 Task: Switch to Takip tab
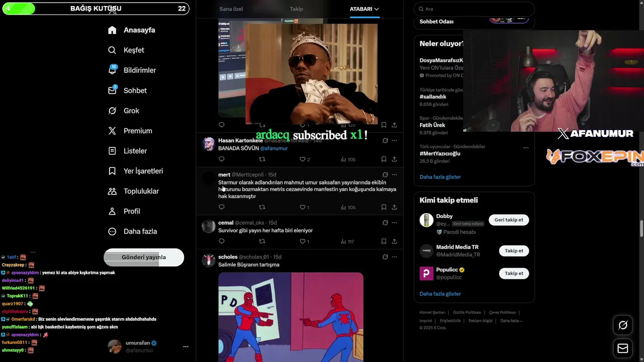pos(296,9)
